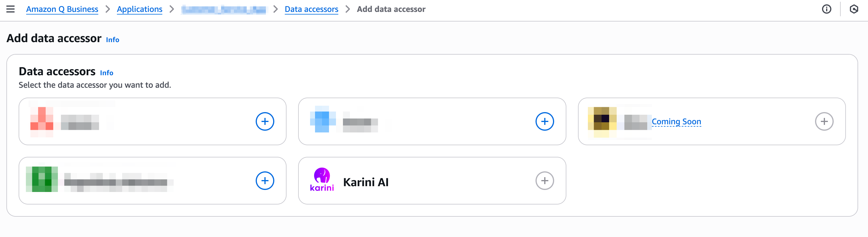
Task: Open Info link beside Add data accessor
Action: tap(113, 40)
